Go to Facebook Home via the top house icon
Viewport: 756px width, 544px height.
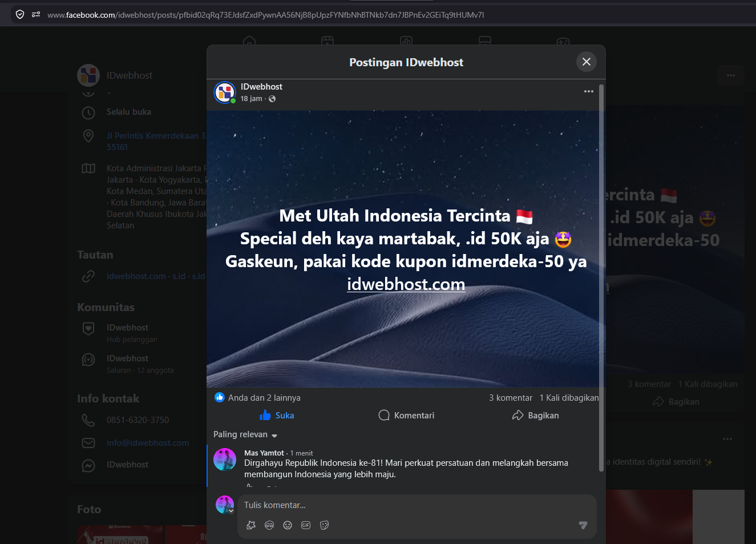(x=249, y=41)
